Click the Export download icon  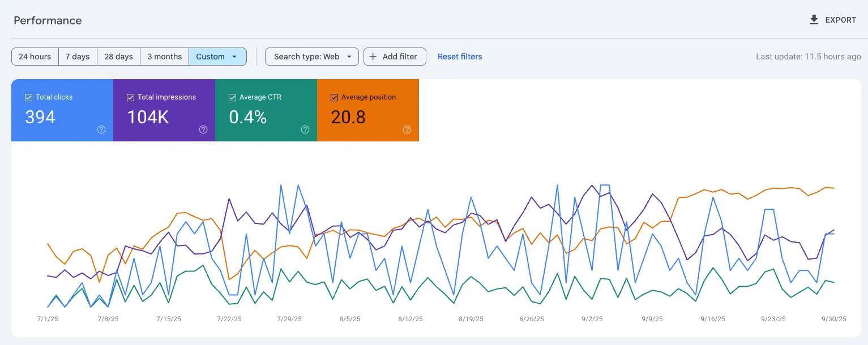(x=814, y=20)
